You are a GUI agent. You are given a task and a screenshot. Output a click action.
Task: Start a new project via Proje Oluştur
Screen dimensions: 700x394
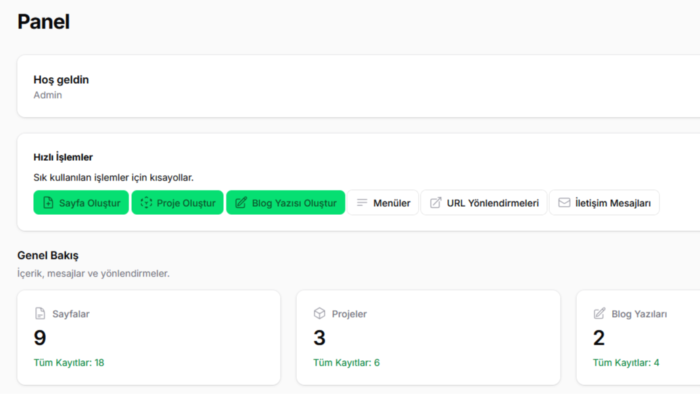point(177,203)
